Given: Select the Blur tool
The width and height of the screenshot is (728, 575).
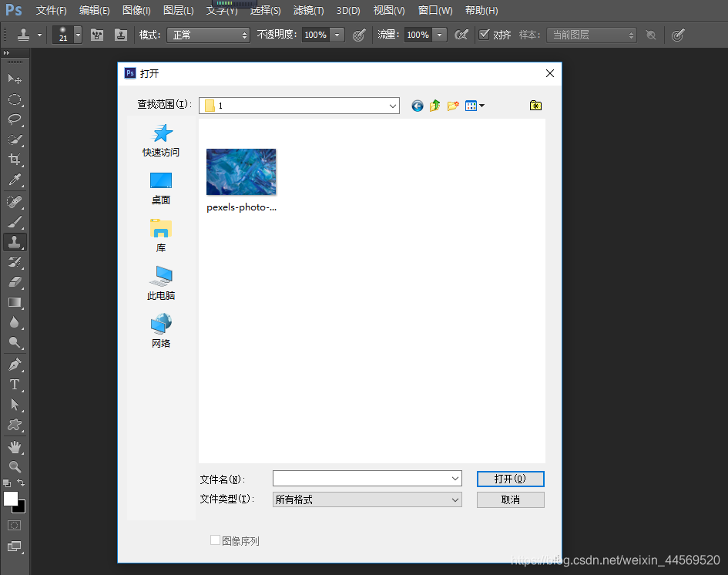Looking at the screenshot, I should 15,322.
